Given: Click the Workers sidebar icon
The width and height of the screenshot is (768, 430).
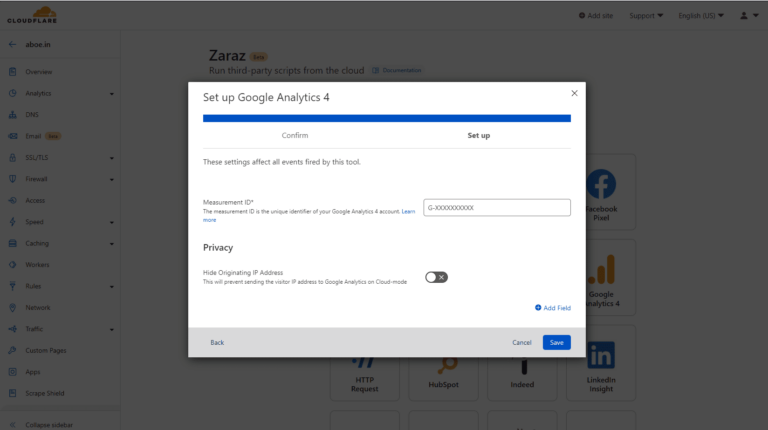Looking at the screenshot, I should pos(13,264).
